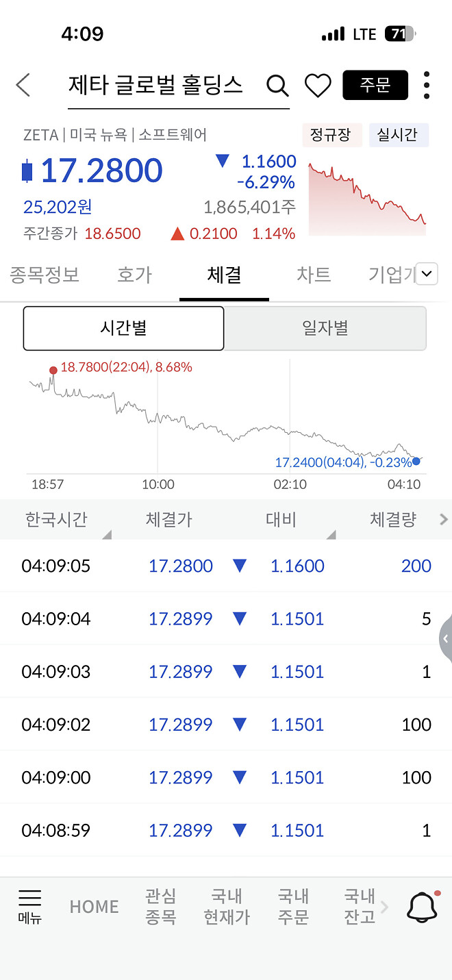Expand the hidden tabs chevron beside 기업가
Image resolution: width=452 pixels, height=980 pixels.
(426, 273)
